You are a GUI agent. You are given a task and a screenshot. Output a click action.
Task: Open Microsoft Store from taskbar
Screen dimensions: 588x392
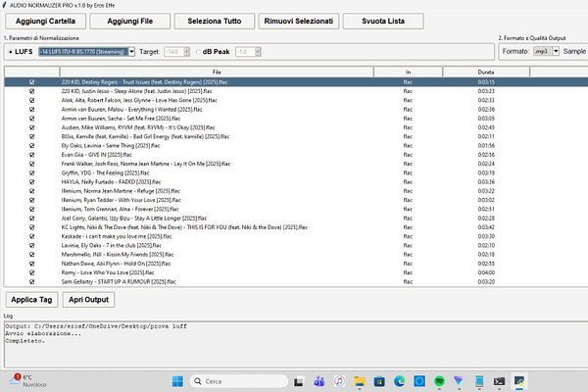pyautogui.click(x=379, y=381)
